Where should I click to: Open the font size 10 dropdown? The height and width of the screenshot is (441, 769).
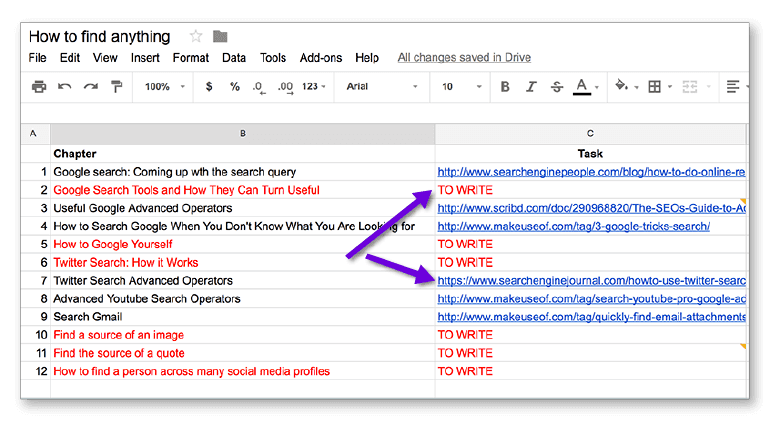click(459, 87)
